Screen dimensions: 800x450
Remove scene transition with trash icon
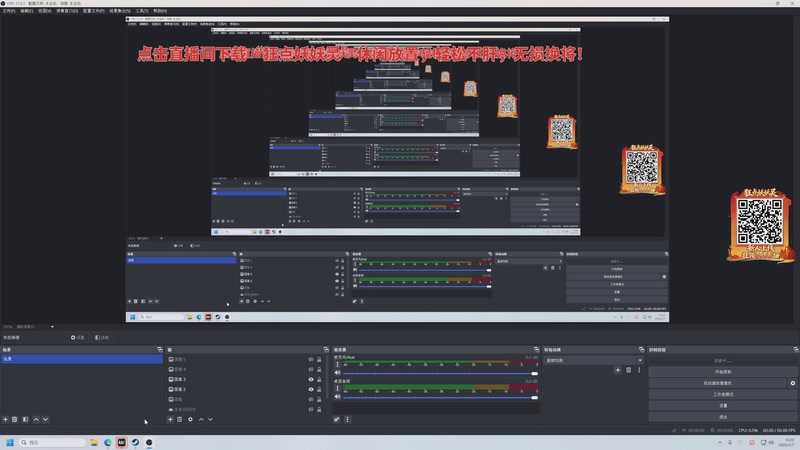click(629, 370)
